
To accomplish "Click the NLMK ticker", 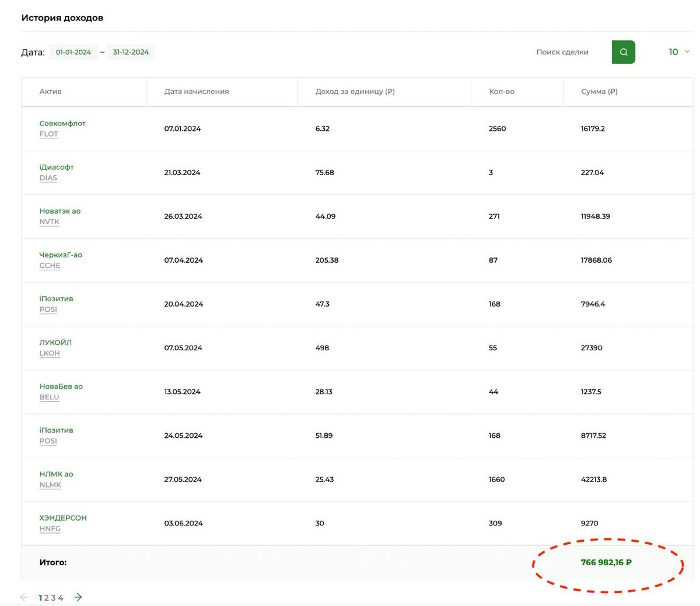I will (50, 485).
